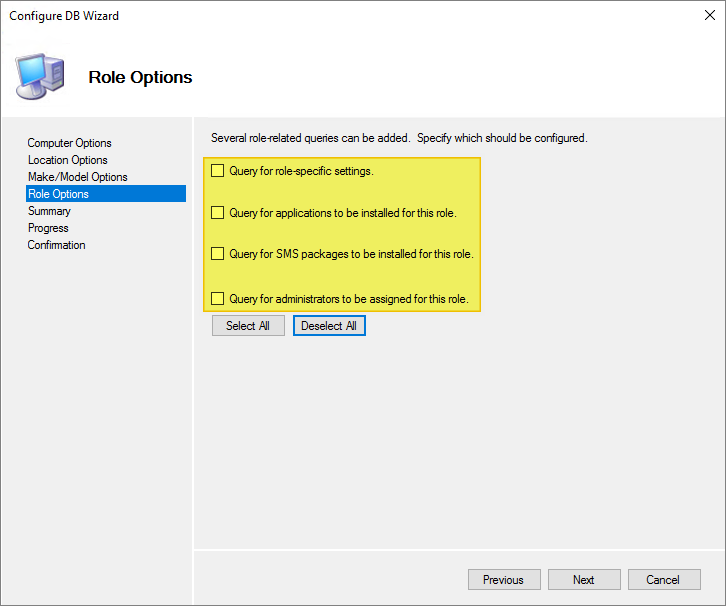
Task: Toggle query for administrators to be assigned
Action: (218, 298)
